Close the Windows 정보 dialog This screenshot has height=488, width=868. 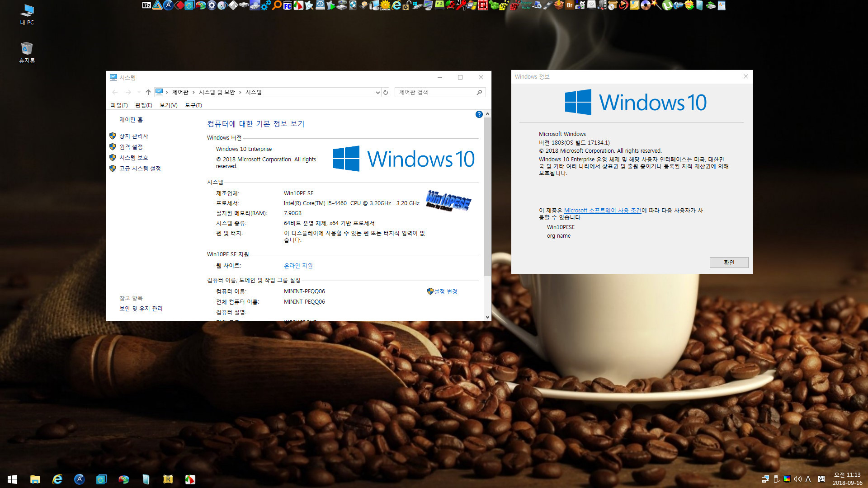pos(746,76)
